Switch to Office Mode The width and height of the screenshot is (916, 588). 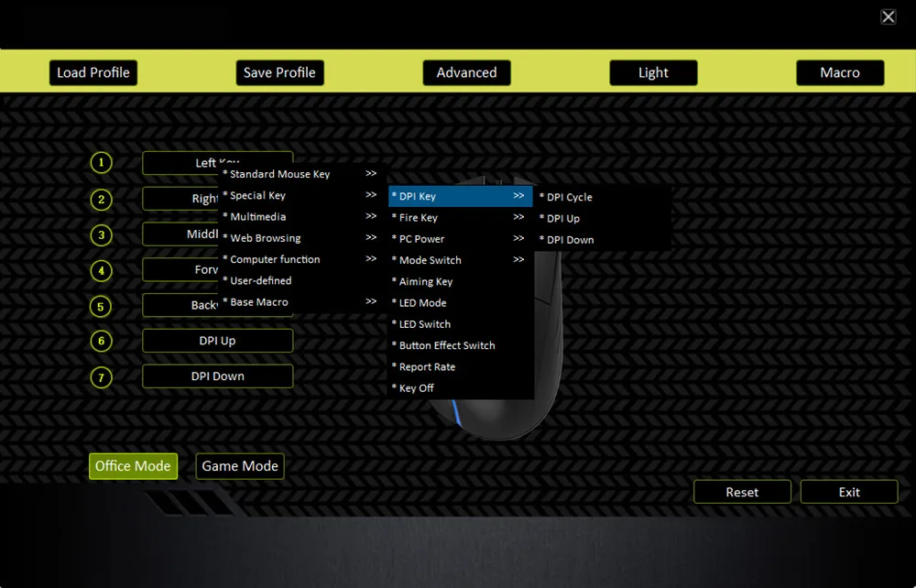click(x=133, y=466)
